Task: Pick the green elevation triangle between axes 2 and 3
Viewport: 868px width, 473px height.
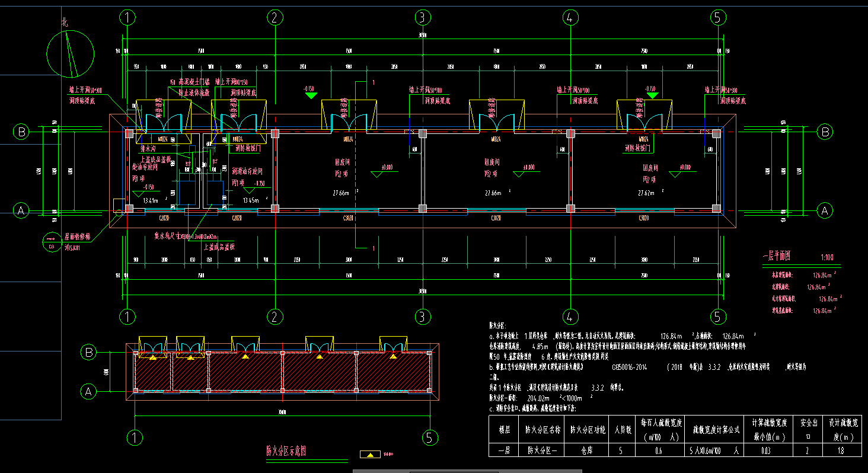Action: click(309, 95)
